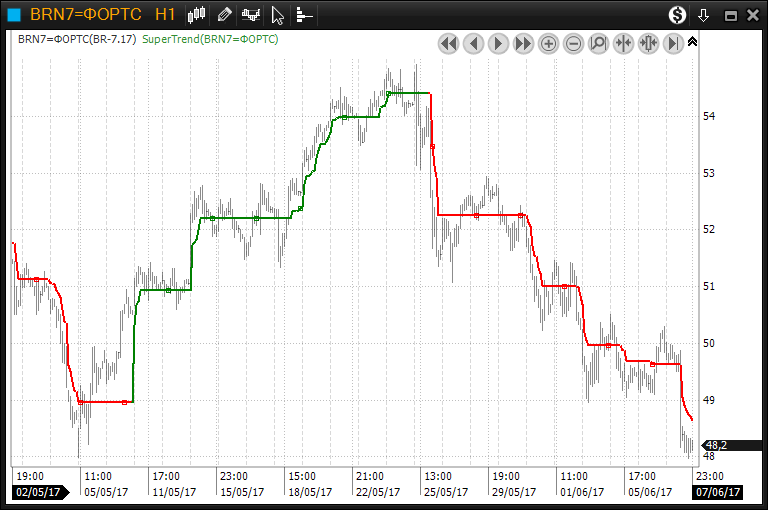This screenshot has height=510, width=768.
Task: Zoom out with the minus button
Action: pyautogui.click(x=573, y=43)
